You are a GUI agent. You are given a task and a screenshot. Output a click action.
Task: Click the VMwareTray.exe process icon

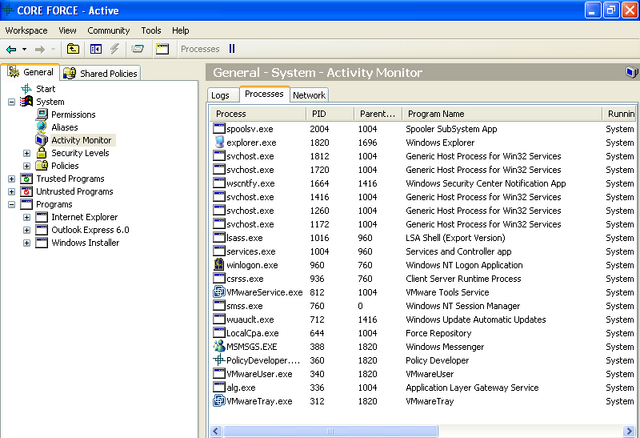tap(219, 400)
